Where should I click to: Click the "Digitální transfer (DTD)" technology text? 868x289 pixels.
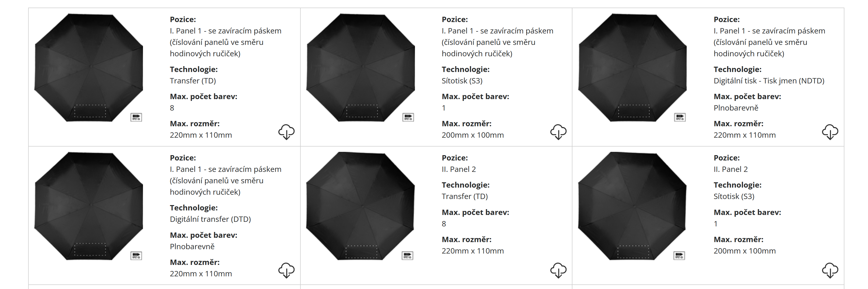point(210,219)
